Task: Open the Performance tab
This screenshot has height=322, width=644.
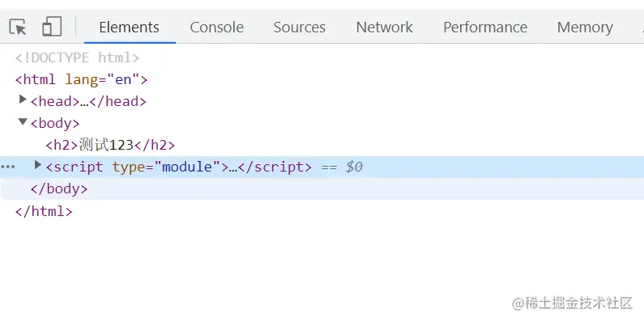Action: 485,27
